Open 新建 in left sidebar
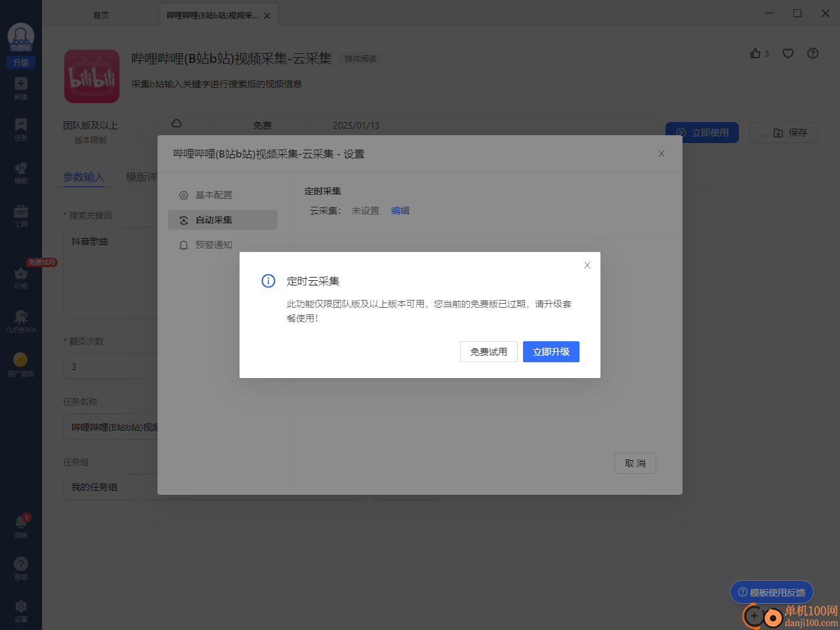840x630 pixels. tap(21, 88)
